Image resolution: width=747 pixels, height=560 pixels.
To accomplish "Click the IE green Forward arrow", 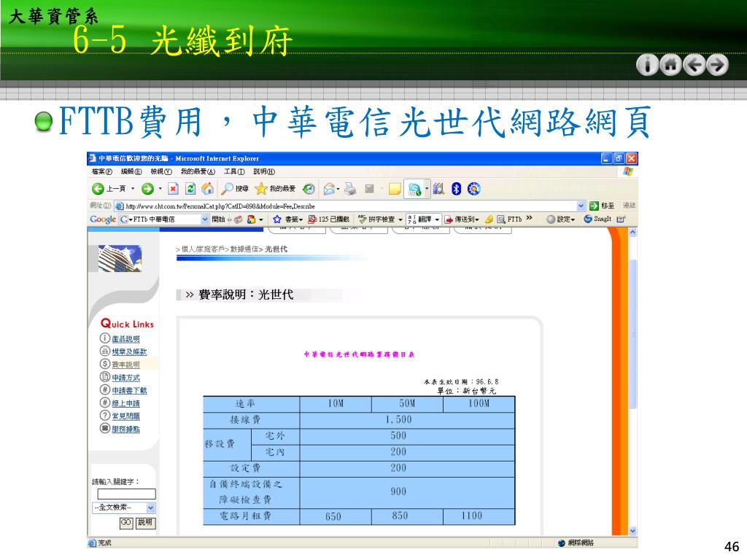I will pyautogui.click(x=147, y=189).
